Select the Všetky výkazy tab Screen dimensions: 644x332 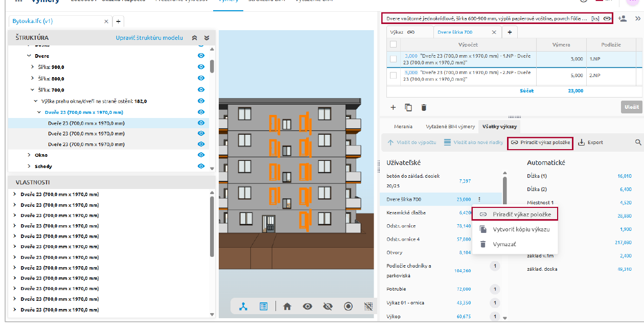(499, 127)
